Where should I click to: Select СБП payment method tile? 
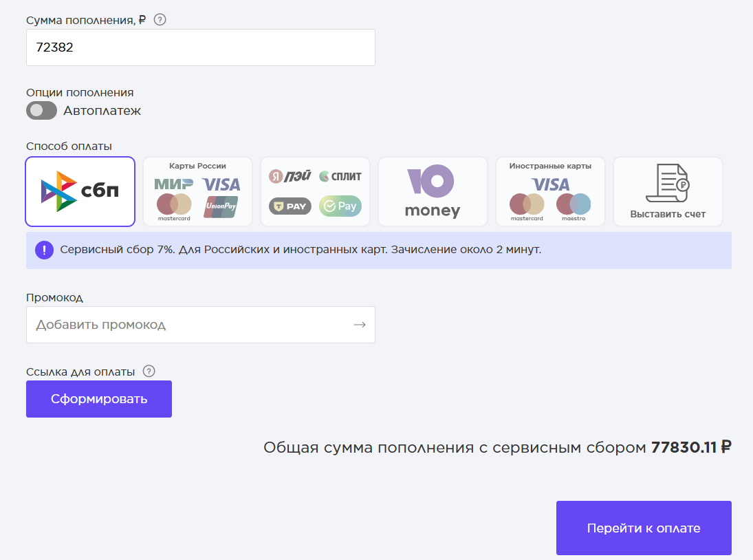[80, 191]
